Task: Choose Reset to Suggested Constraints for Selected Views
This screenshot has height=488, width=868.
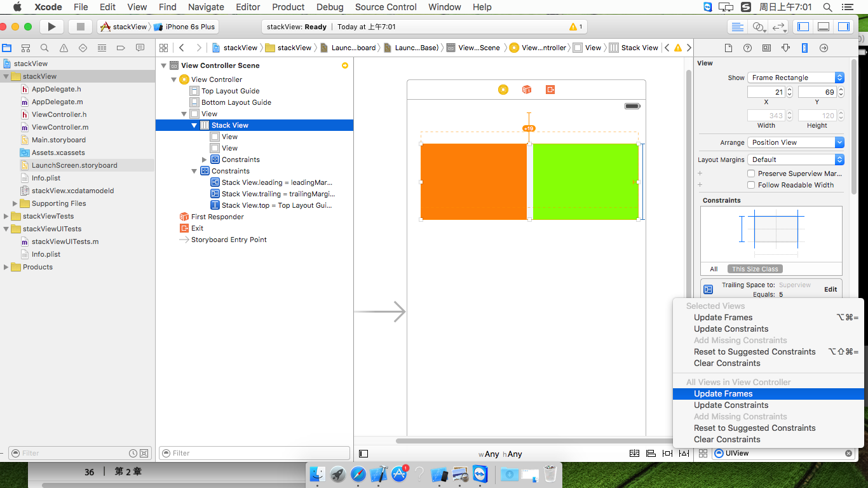Action: pos(768,352)
